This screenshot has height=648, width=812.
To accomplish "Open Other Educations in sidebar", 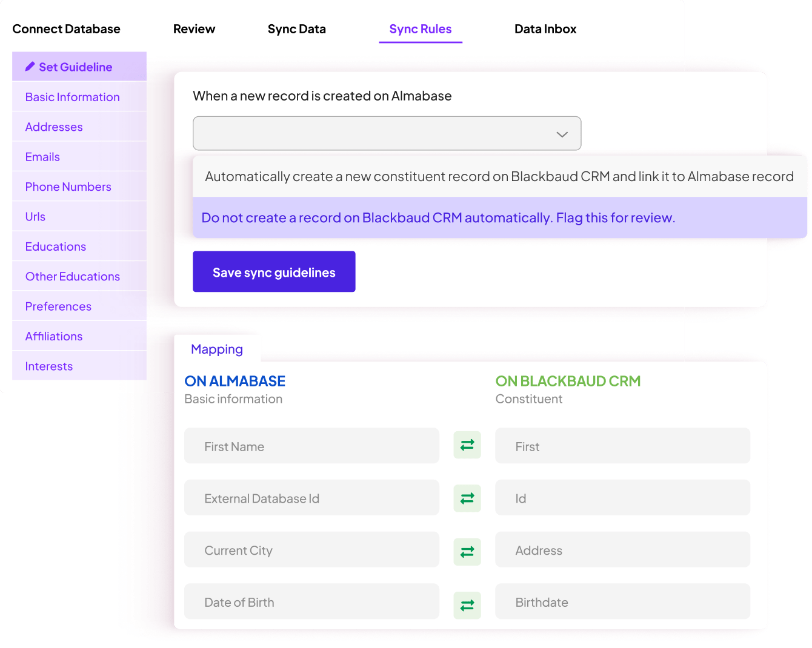I will pos(79,276).
